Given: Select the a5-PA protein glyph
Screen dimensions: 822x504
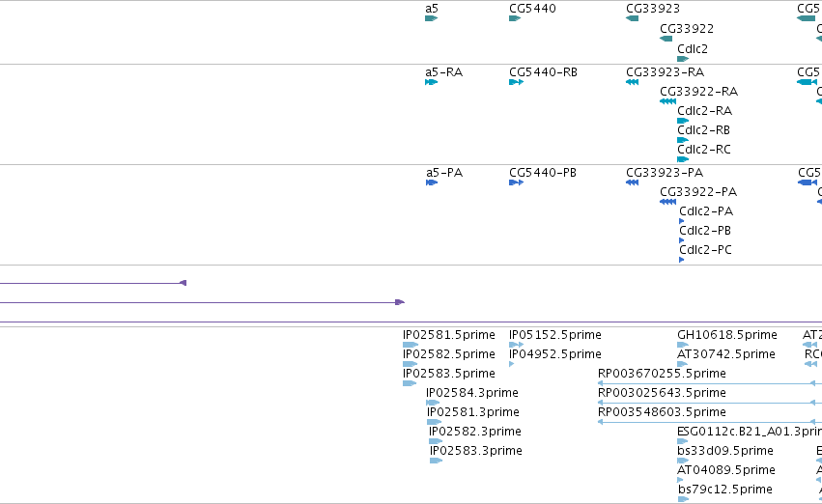Looking at the screenshot, I should tap(432, 182).
